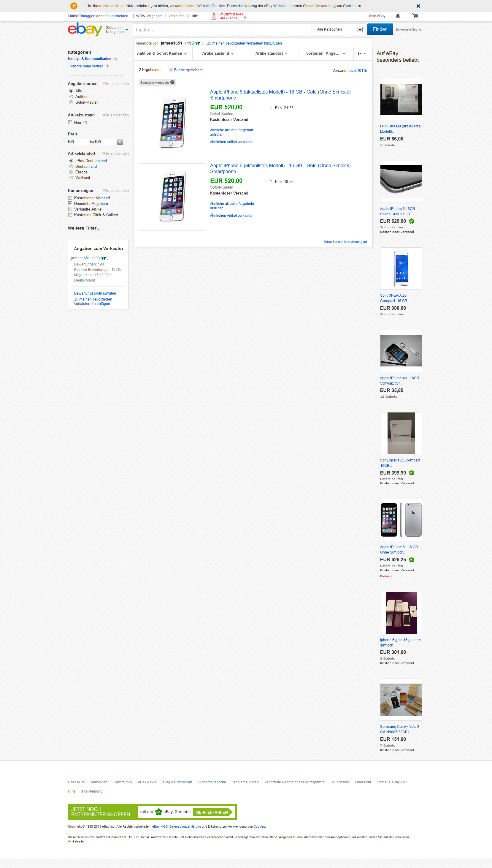Viewport: 492px width, 868px height.
Task: Uncheck the Beendete Angebote checkbox
Action: (70, 203)
